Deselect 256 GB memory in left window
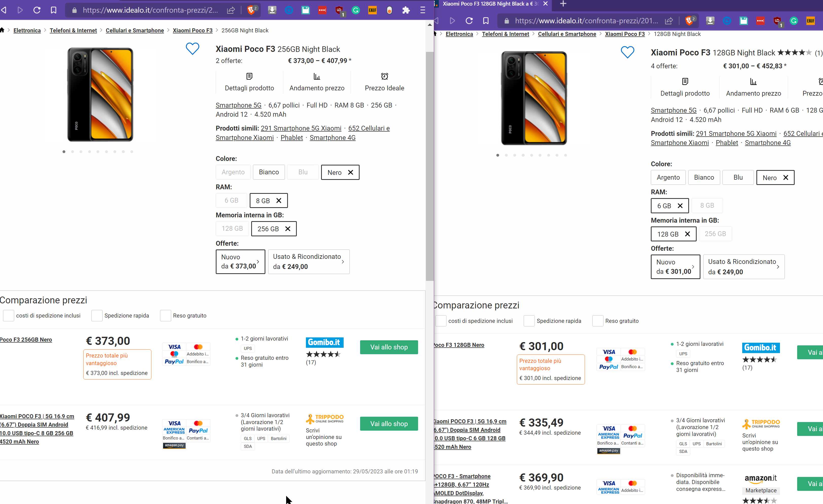The width and height of the screenshot is (823, 504). [x=288, y=229]
